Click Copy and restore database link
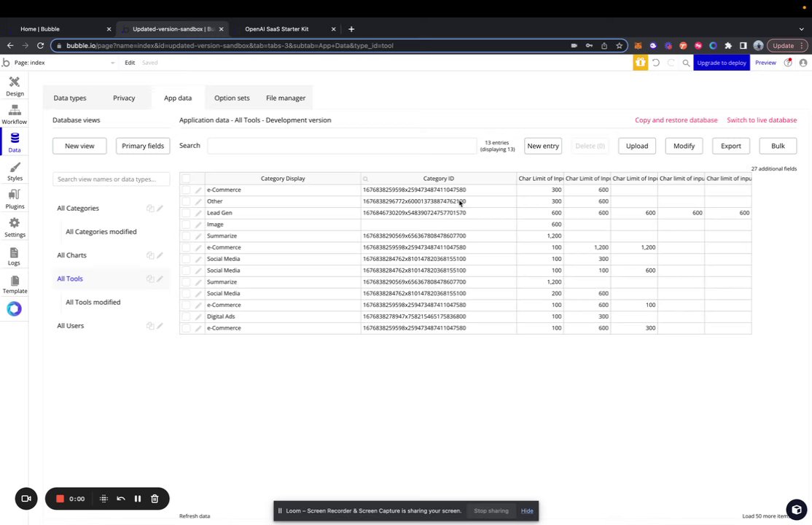The image size is (812, 525). 676,120
